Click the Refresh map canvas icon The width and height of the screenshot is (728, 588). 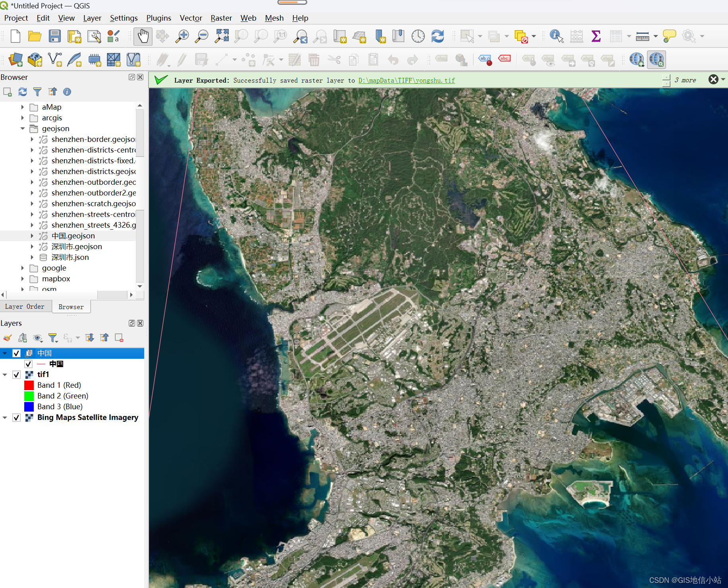438,37
